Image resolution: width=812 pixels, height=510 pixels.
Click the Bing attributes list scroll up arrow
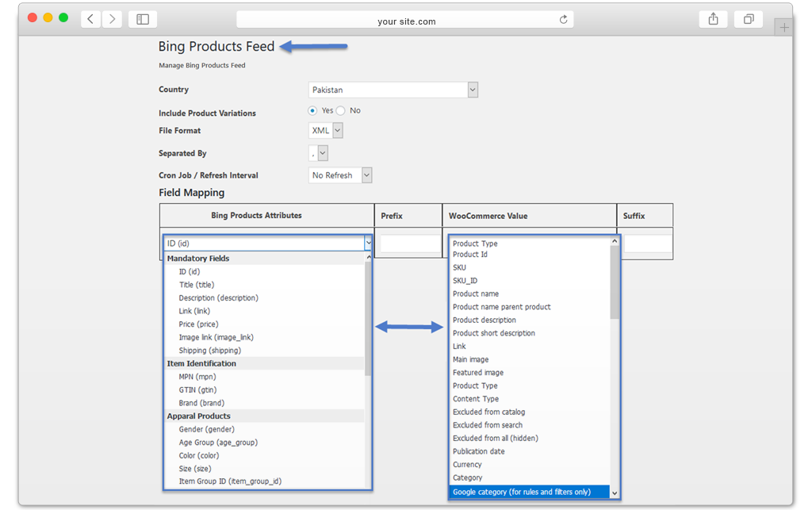(368, 257)
